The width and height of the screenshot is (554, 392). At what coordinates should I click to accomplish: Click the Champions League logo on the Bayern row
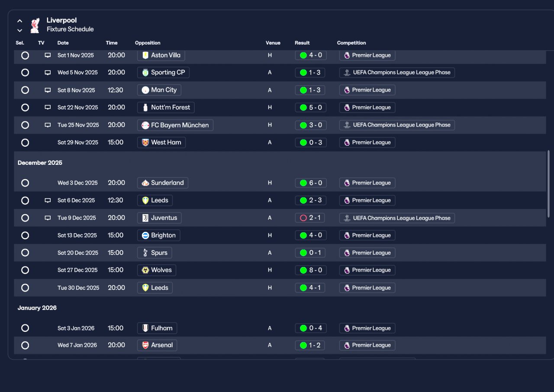coord(347,125)
